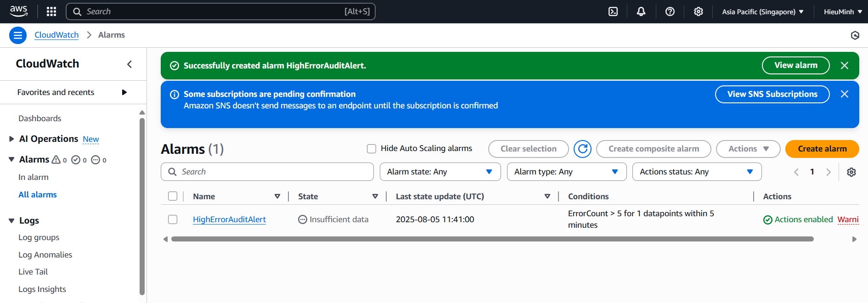This screenshot has width=868, height=303.
Task: Open Log groups in the sidebar
Action: tap(39, 237)
